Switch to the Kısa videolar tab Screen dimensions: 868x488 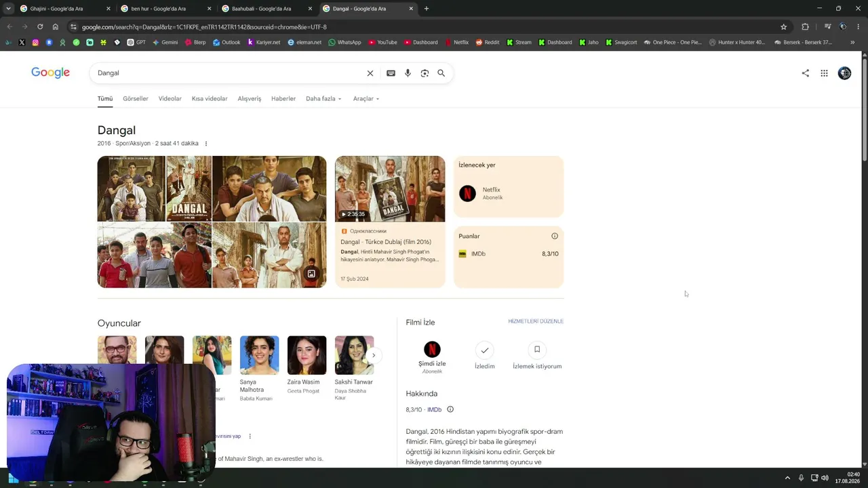(210, 99)
